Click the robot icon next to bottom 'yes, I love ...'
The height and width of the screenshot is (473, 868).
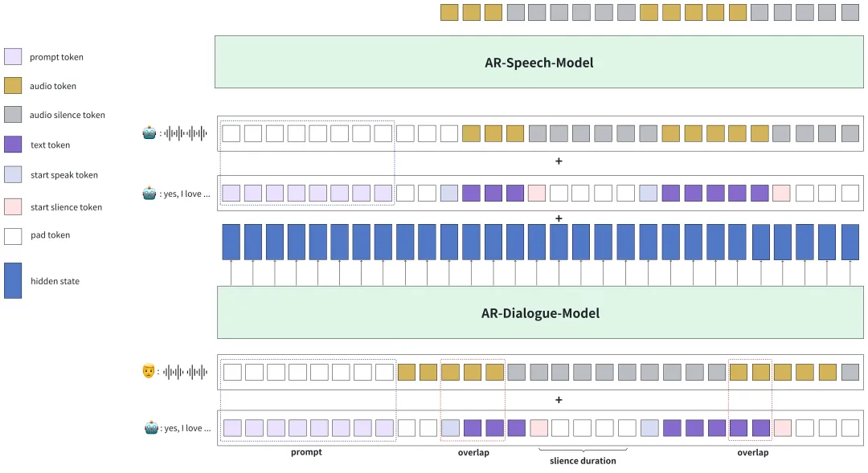point(151,427)
